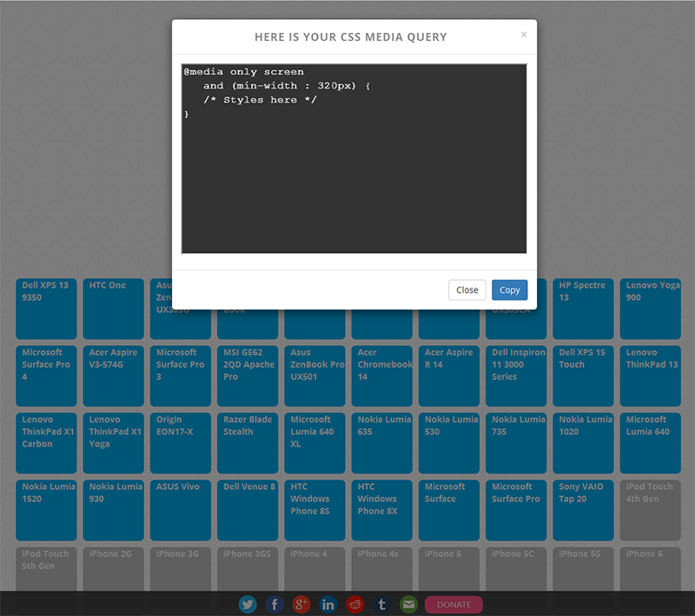Select the Razer Blade Stealth tile
The width and height of the screenshot is (695, 616).
[248, 443]
